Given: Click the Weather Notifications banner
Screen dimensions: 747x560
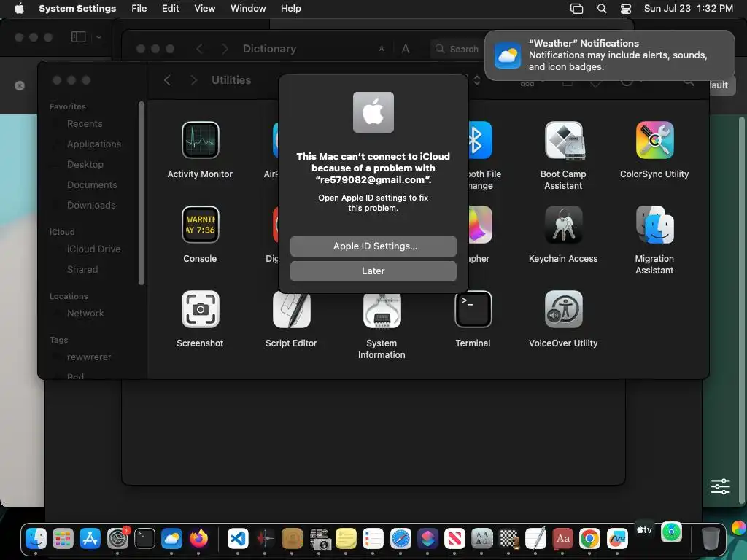Looking at the screenshot, I should [x=609, y=55].
